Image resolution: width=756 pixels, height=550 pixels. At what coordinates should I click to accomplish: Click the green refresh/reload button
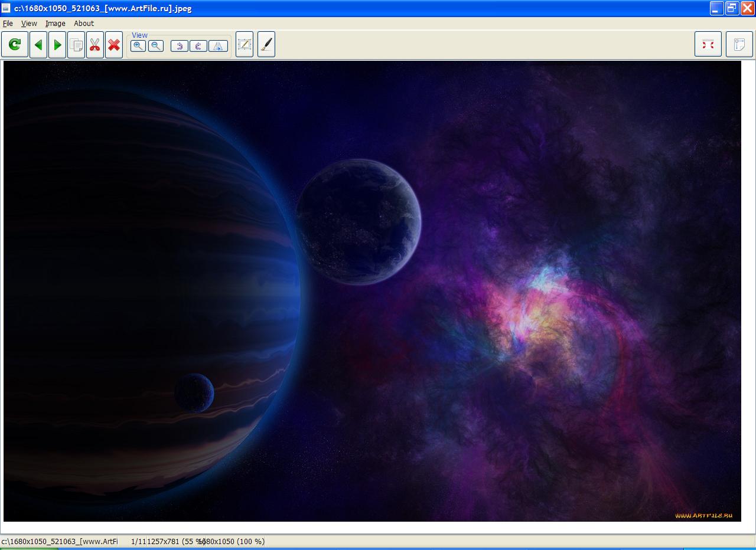pos(15,45)
